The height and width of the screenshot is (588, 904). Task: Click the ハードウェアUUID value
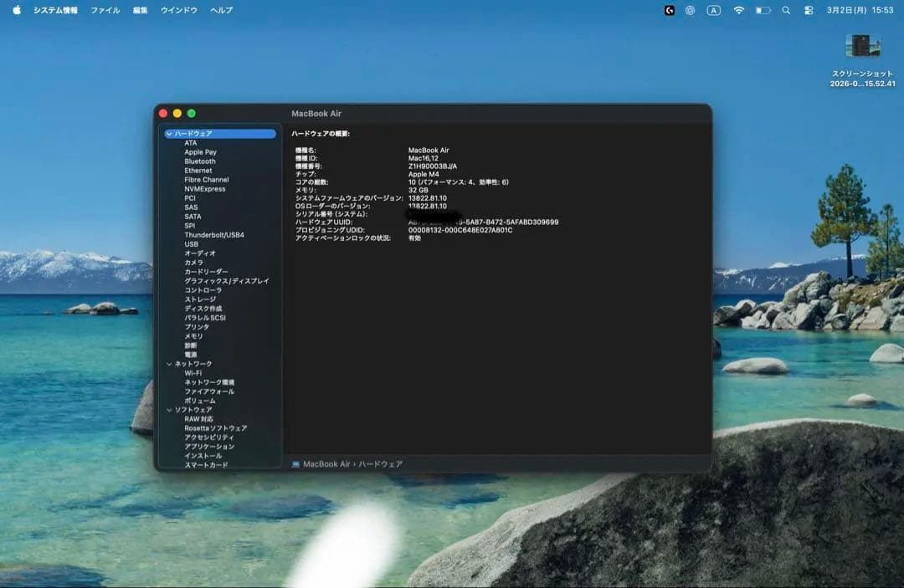(x=483, y=222)
